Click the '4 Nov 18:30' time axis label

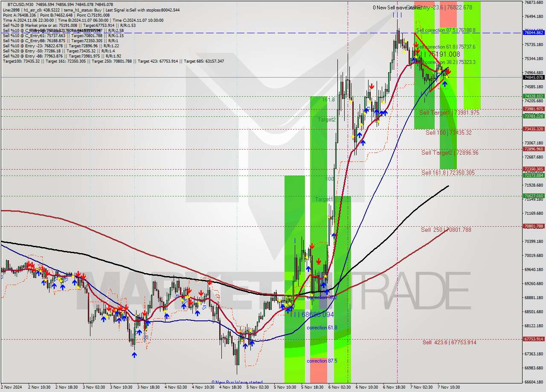230,387
